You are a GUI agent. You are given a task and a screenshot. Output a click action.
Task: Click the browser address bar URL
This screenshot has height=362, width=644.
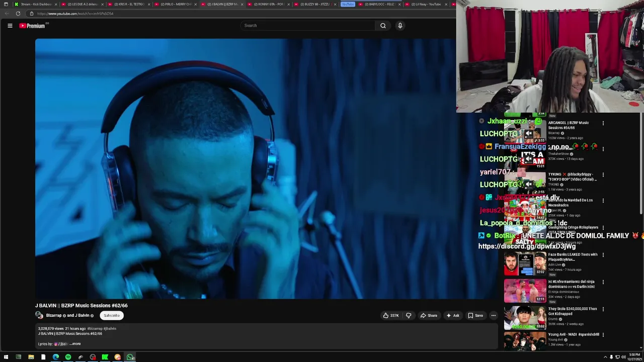click(75, 14)
